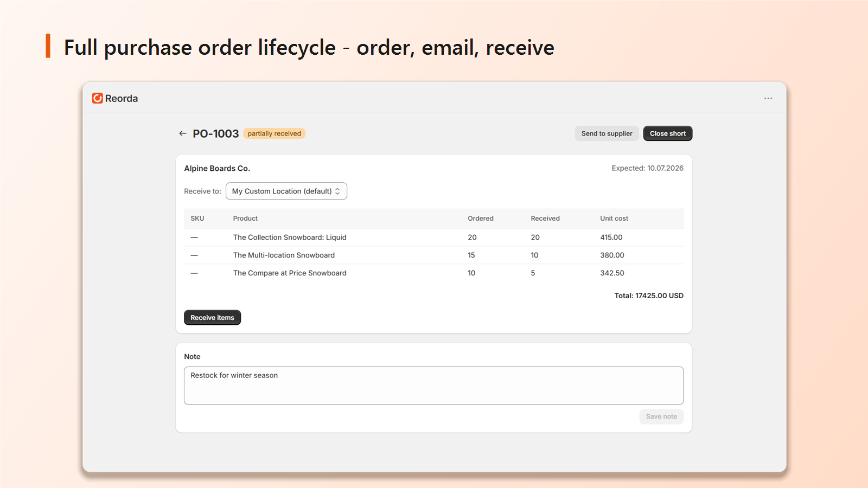Click the Ordered column header
The width and height of the screenshot is (868, 488).
481,219
